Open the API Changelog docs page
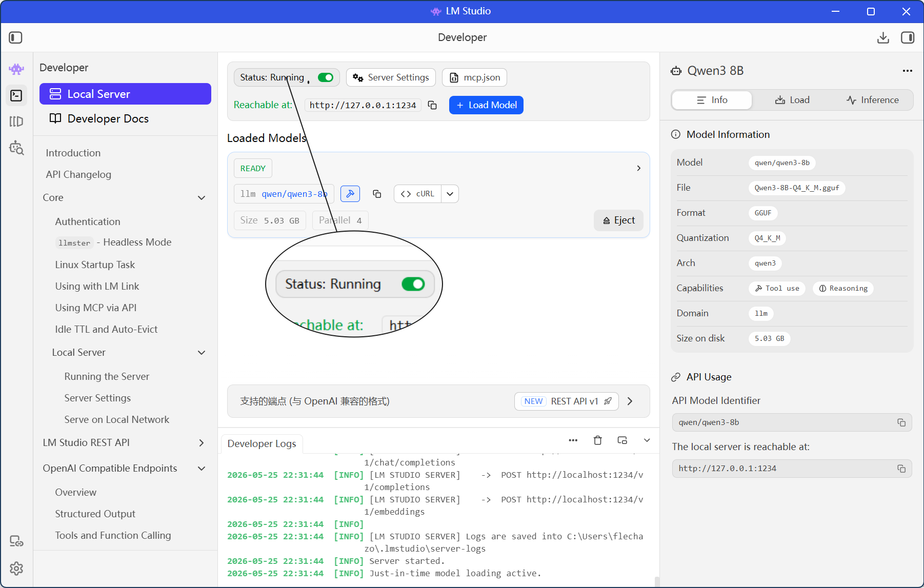Image resolution: width=924 pixels, height=588 pixels. point(78,174)
